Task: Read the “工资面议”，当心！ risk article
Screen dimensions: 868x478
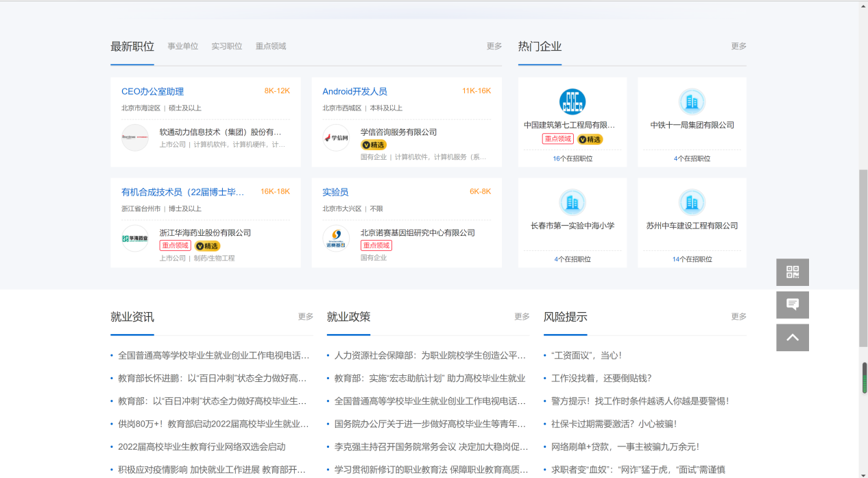Action: [586, 355]
